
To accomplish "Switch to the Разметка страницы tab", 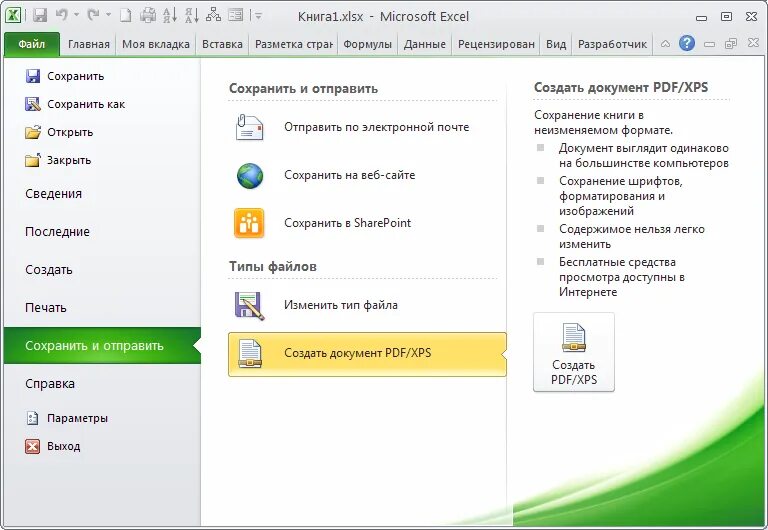I will click(x=294, y=45).
